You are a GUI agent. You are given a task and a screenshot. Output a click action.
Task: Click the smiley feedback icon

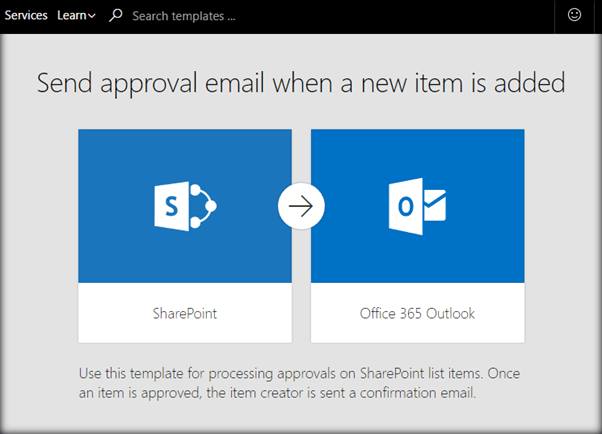pyautogui.click(x=574, y=15)
